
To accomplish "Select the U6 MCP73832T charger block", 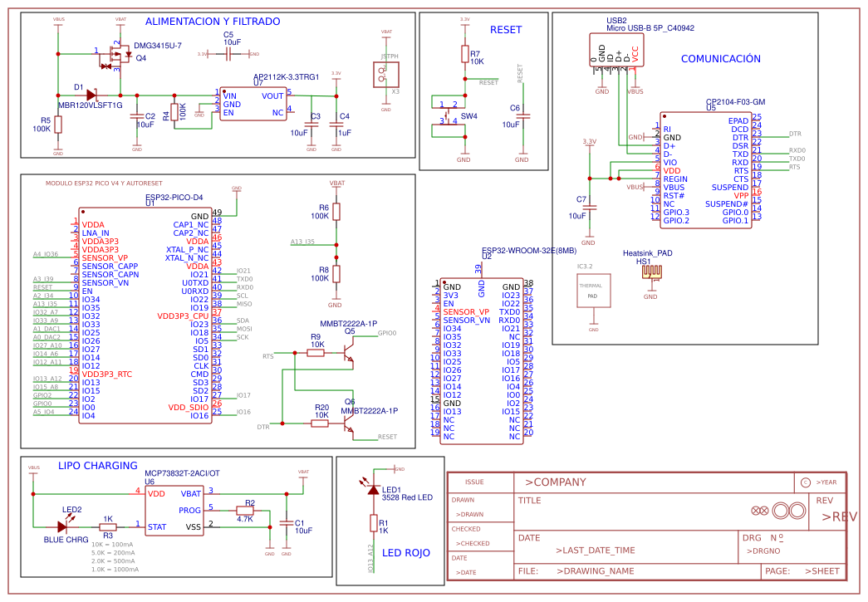I will tap(174, 510).
